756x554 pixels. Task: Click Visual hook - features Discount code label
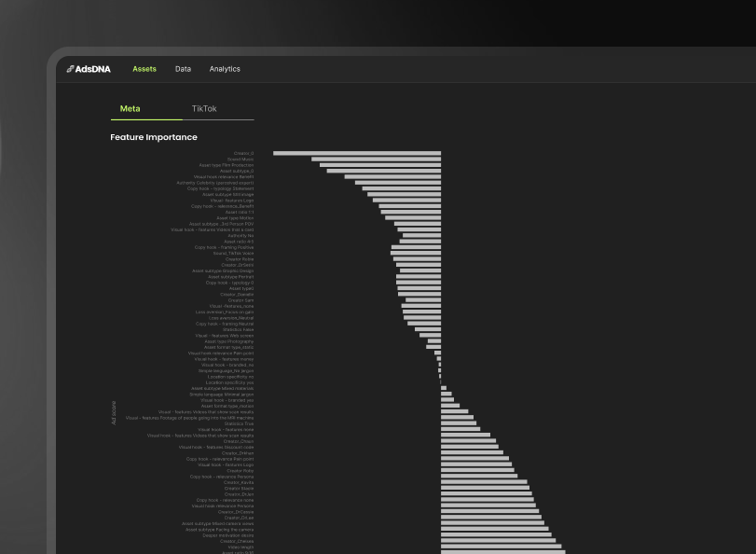tap(216, 448)
